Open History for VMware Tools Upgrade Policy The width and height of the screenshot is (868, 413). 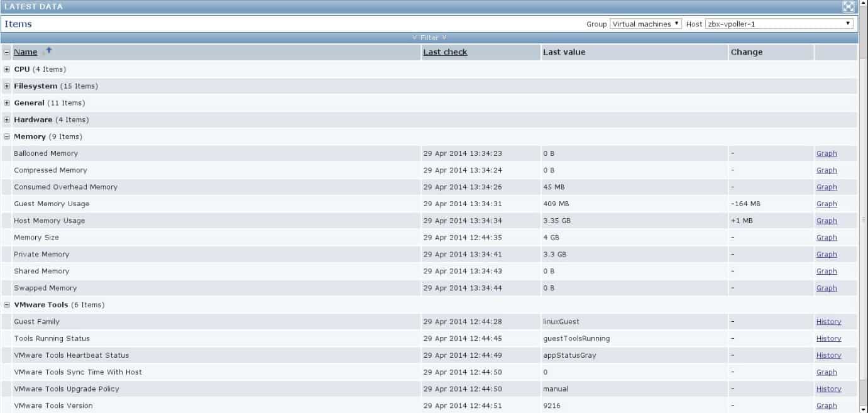[828, 389]
